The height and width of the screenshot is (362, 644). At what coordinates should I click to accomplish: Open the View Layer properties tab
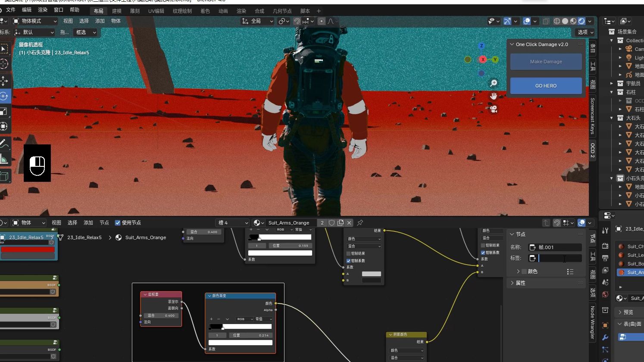point(605,270)
